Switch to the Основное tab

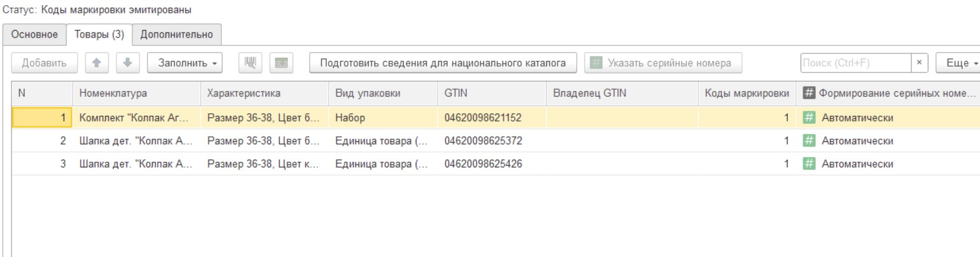click(x=35, y=34)
